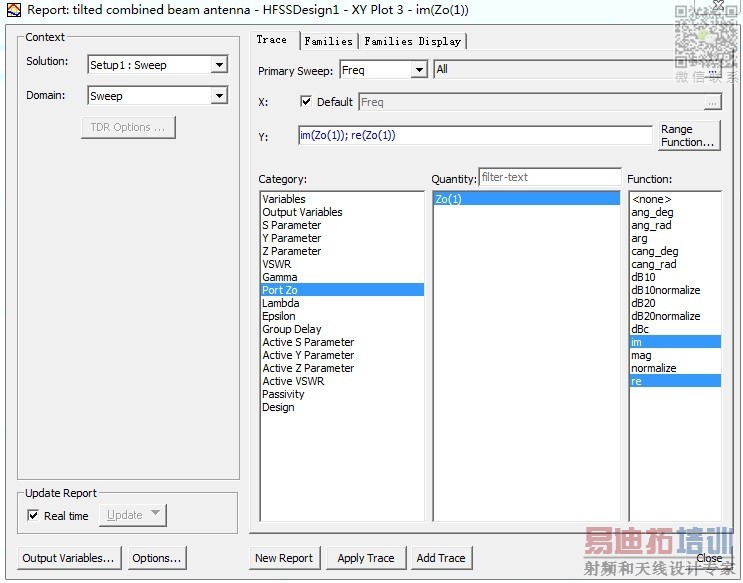Toggle the X Default checkbox

click(306, 101)
